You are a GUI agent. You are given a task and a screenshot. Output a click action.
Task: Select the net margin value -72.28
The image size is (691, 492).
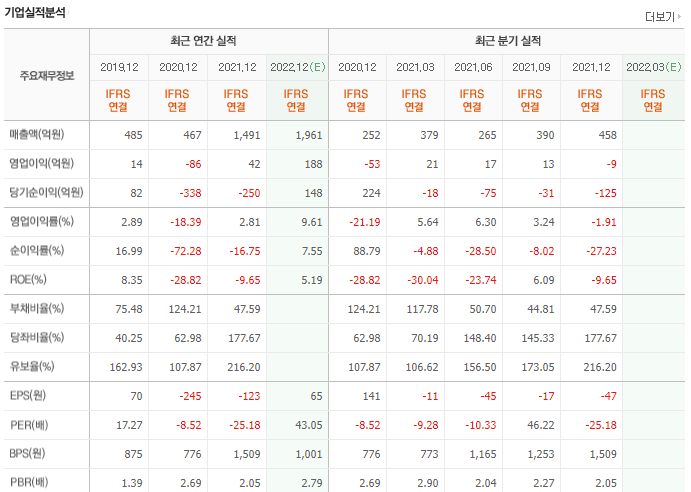[x=186, y=251]
